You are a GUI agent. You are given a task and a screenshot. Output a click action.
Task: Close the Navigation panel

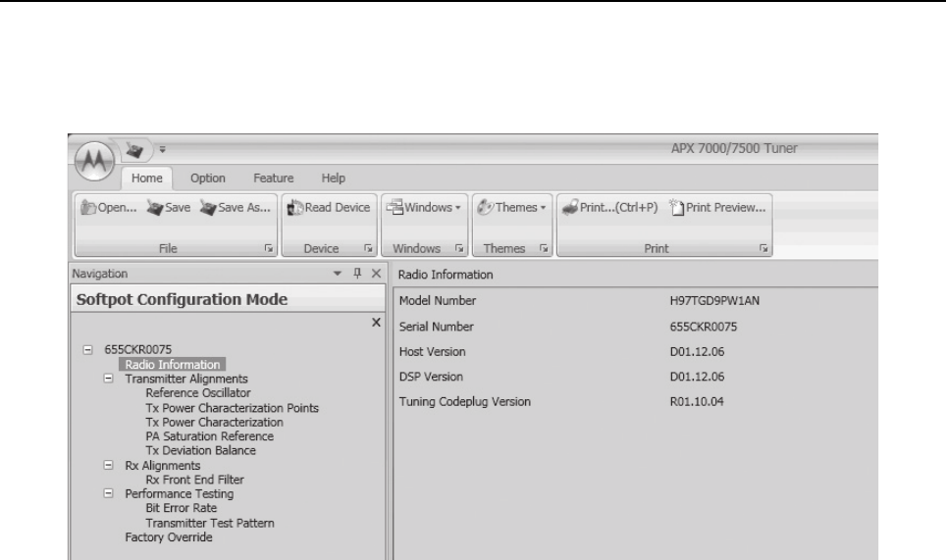pyautogui.click(x=377, y=274)
